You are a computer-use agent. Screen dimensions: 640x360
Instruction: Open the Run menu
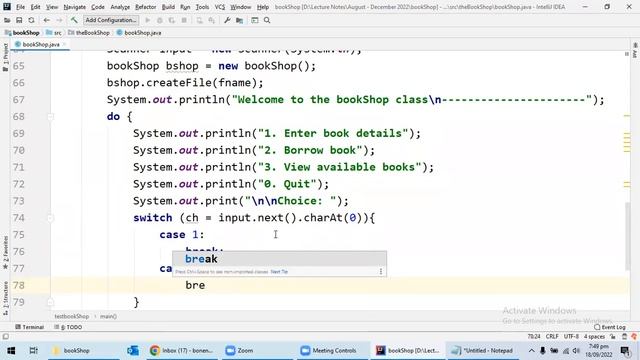pos(185,7)
